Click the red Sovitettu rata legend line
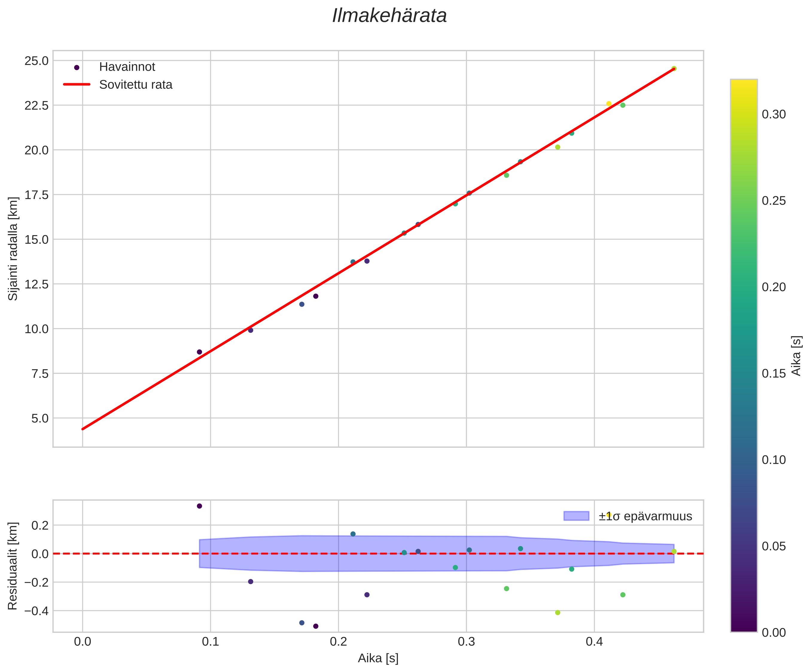The width and height of the screenshot is (810, 672). [x=76, y=84]
